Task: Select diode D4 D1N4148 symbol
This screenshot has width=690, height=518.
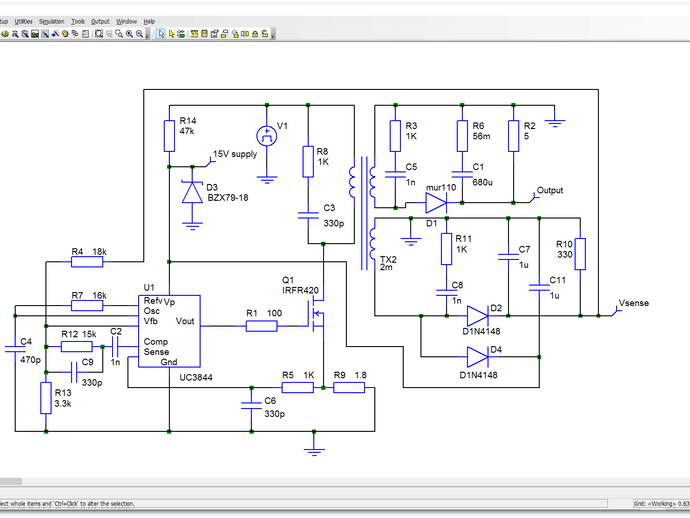Action: coord(477,356)
